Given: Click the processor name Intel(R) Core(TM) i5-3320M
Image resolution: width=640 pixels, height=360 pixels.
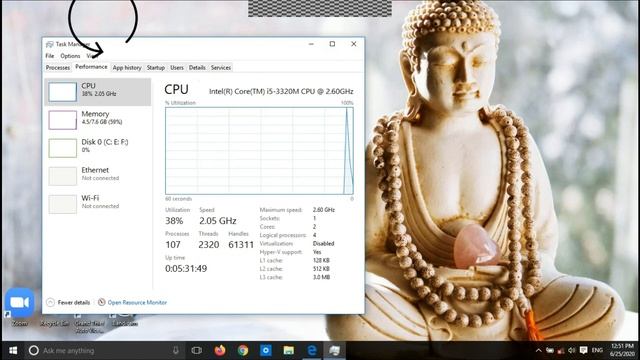Looking at the screenshot, I should tap(281, 91).
